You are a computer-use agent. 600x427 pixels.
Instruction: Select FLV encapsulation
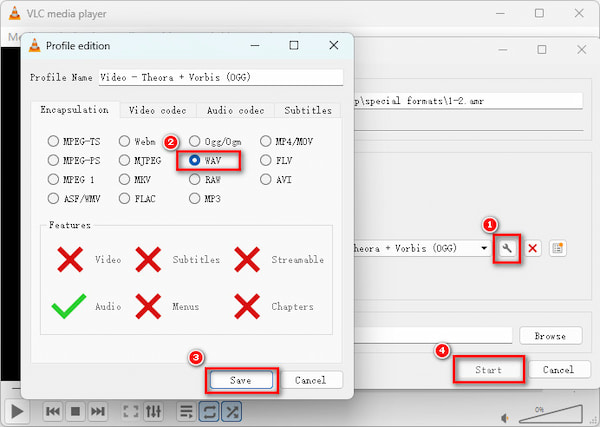click(276, 160)
